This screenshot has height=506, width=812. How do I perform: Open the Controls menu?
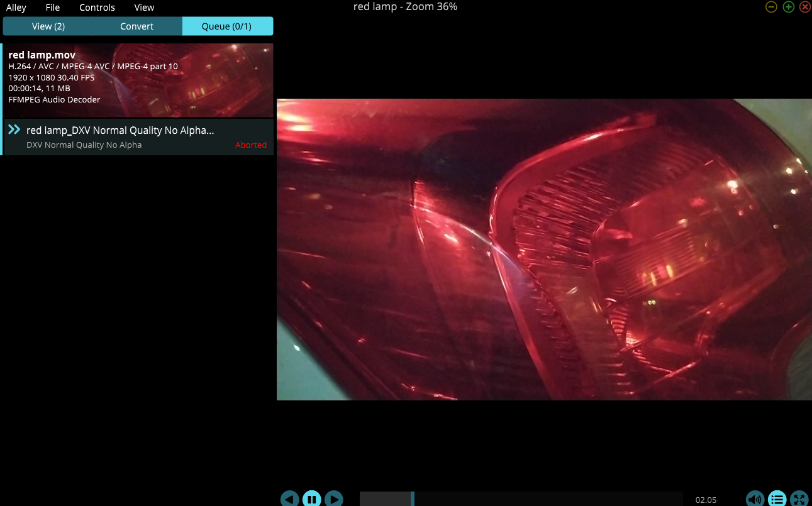[97, 8]
